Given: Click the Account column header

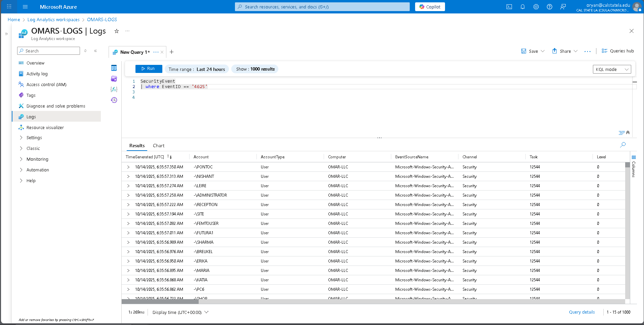Looking at the screenshot, I should click(201, 157).
